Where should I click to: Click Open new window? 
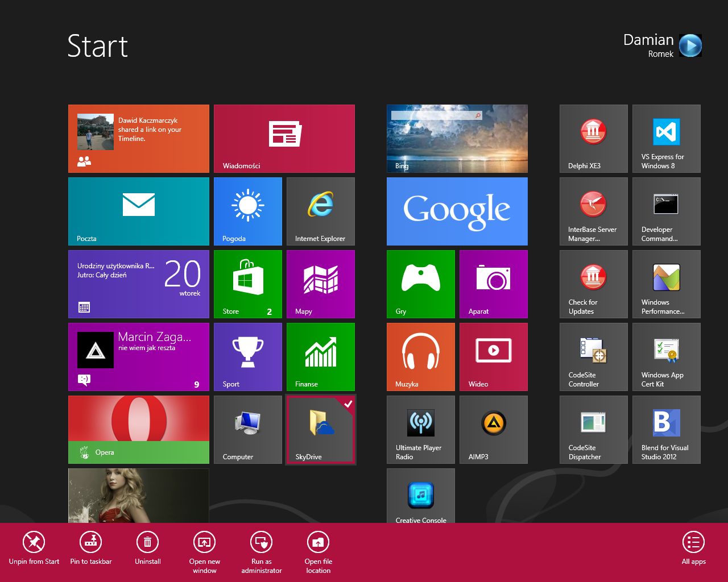pos(205,552)
